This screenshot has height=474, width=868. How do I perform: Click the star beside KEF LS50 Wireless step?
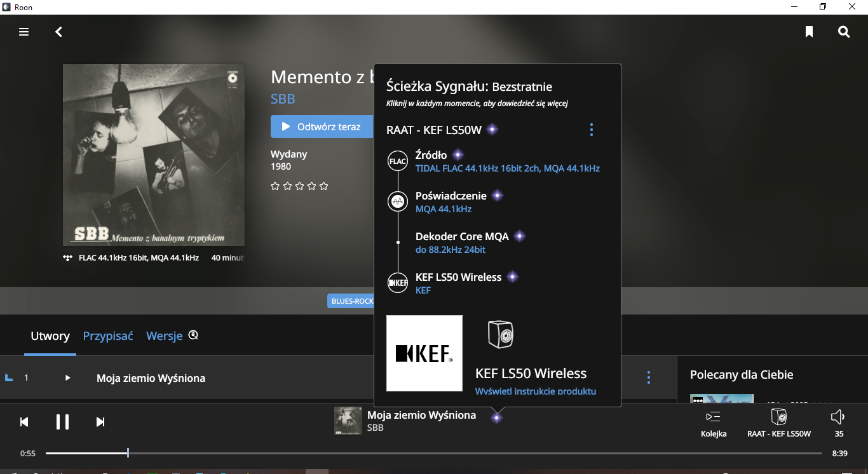(513, 276)
